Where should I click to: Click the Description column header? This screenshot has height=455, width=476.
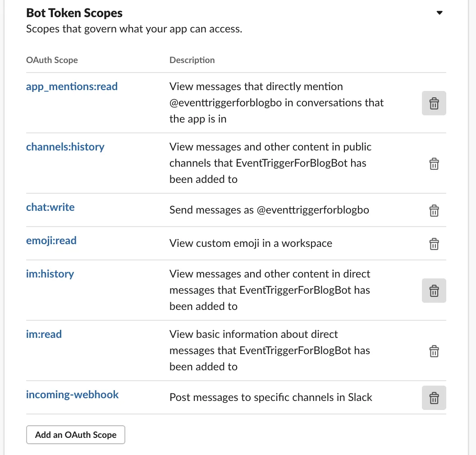pos(192,60)
